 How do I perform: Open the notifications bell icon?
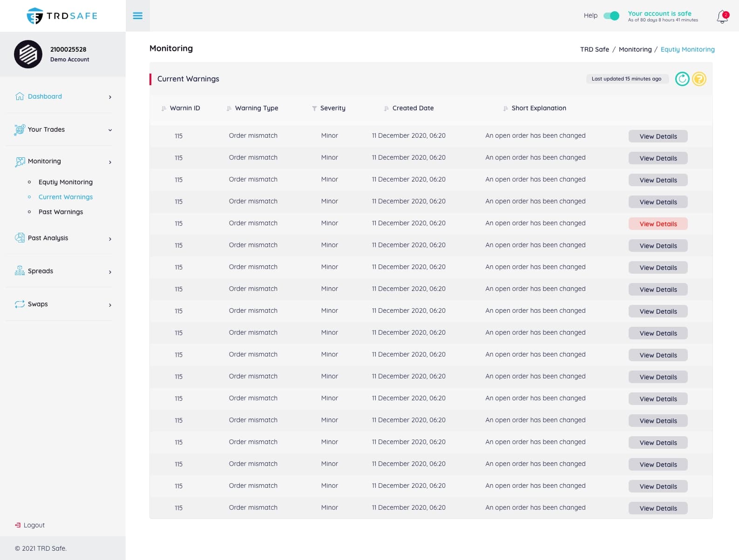pos(722,17)
